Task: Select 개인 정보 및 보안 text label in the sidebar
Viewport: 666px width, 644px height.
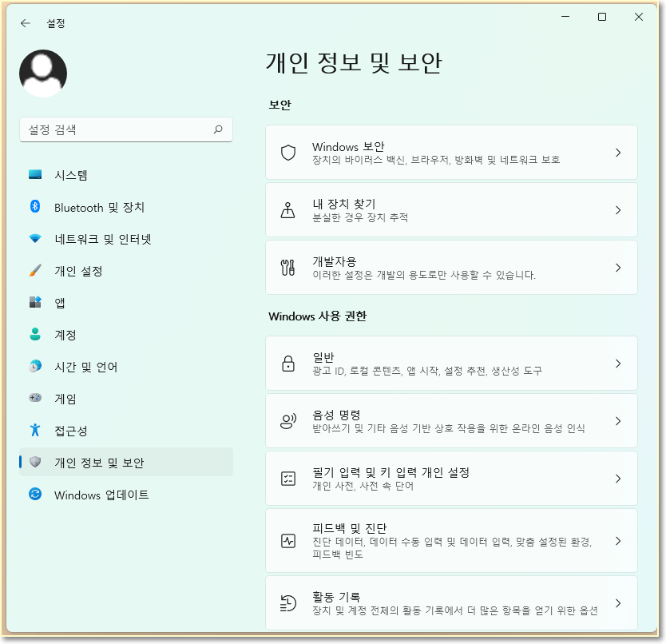Action: (x=99, y=463)
